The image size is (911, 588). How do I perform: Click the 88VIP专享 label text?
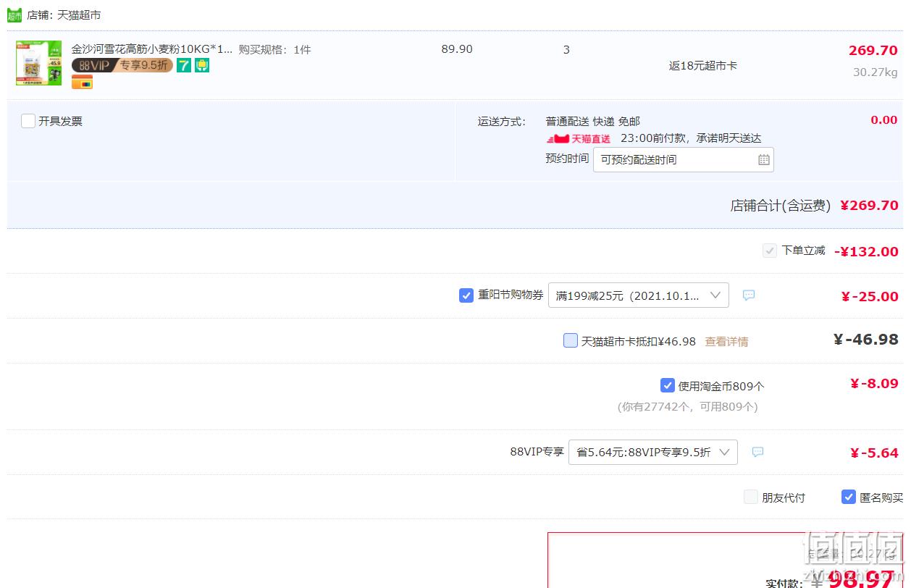pyautogui.click(x=537, y=452)
